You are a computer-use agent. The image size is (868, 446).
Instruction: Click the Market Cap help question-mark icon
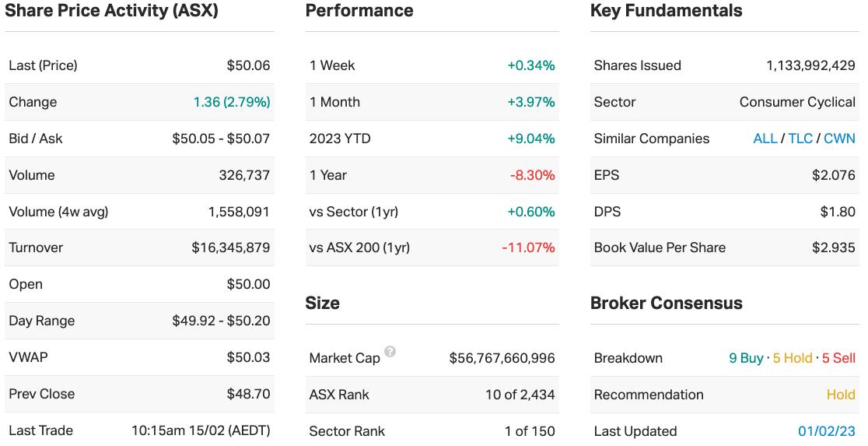pyautogui.click(x=390, y=352)
